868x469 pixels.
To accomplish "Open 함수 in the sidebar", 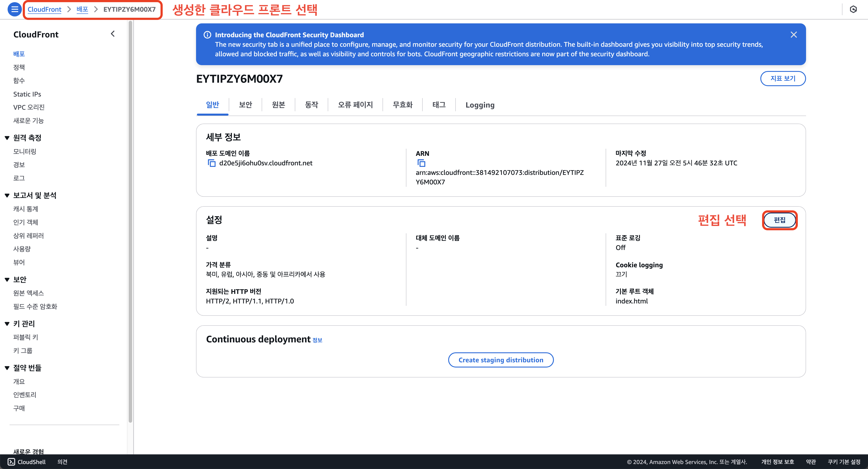I will (19, 81).
